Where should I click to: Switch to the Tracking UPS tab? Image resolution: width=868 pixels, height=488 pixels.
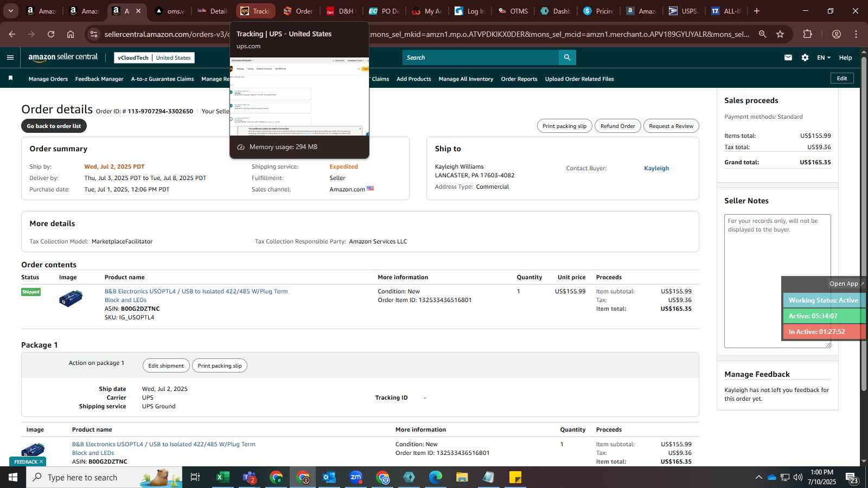click(255, 11)
